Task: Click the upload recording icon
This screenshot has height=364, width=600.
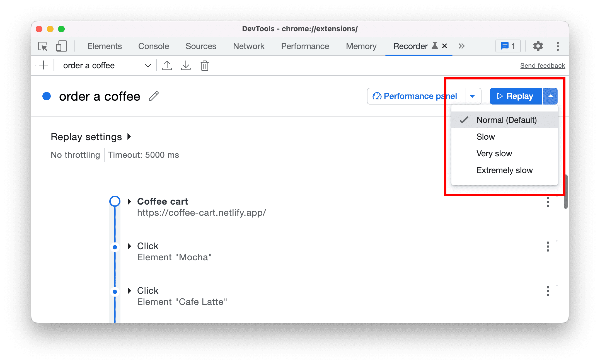Action: click(x=168, y=65)
